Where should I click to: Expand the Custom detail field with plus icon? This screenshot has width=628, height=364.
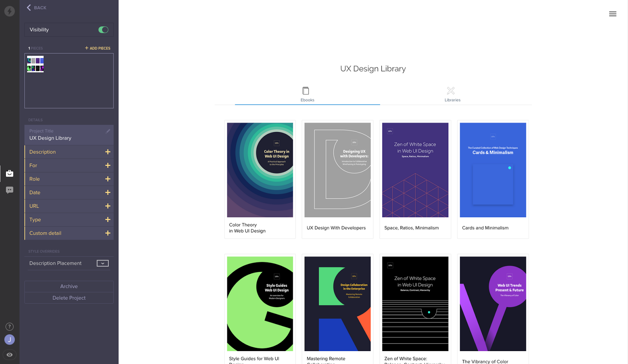click(x=108, y=233)
